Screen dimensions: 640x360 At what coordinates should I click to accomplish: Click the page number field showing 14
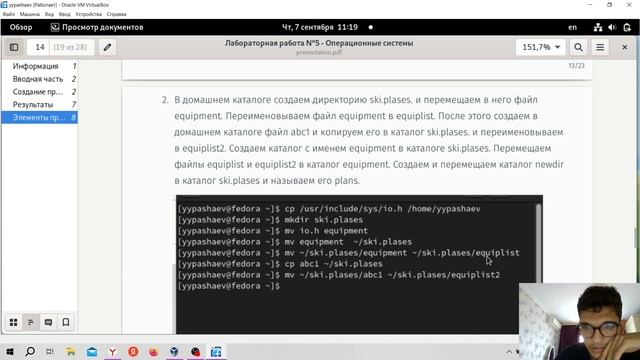point(40,47)
